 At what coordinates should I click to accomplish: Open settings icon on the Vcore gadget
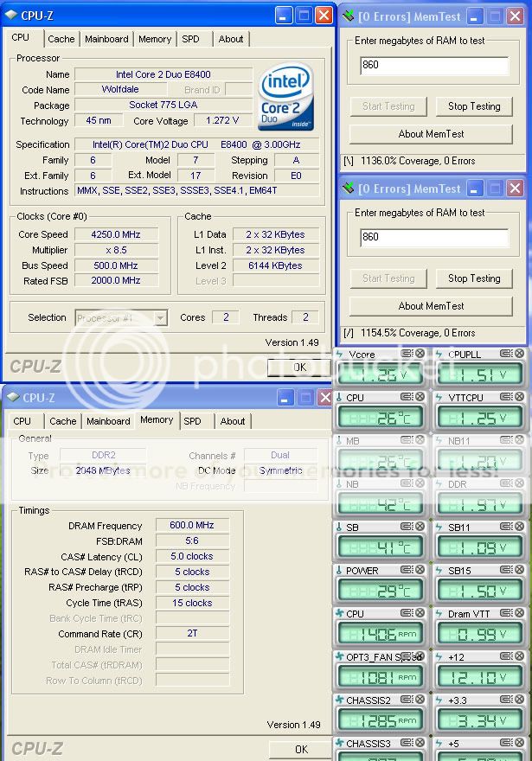point(407,354)
